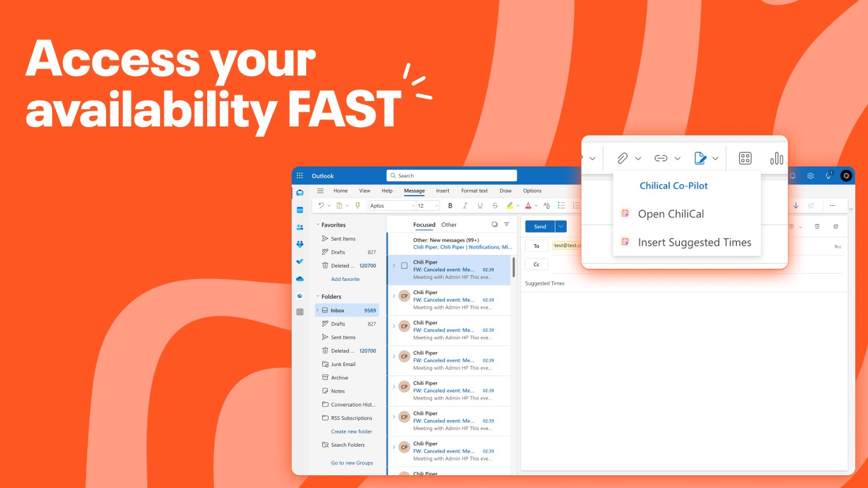Apply a bulleted list

click(561, 205)
